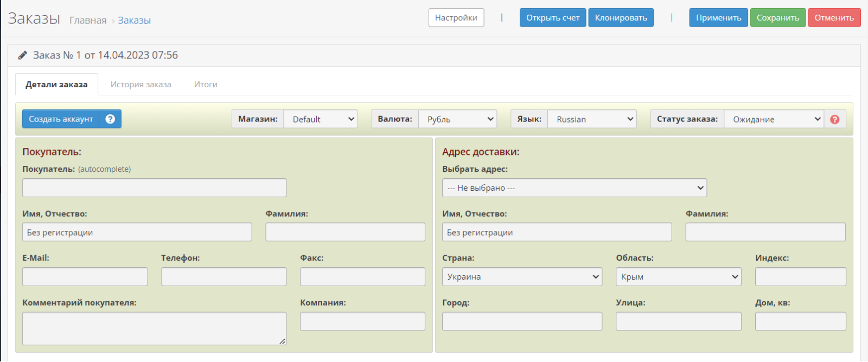Click the blue question mark help icon

point(110,119)
